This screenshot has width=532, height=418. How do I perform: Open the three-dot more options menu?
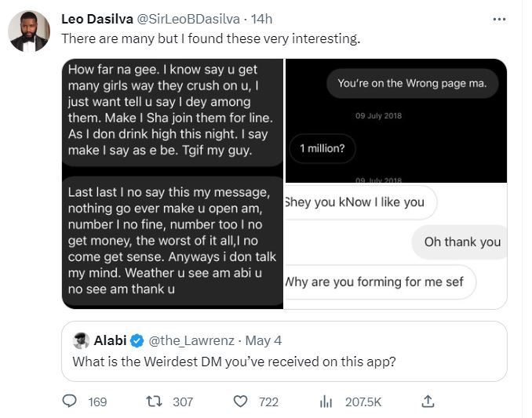point(498,19)
